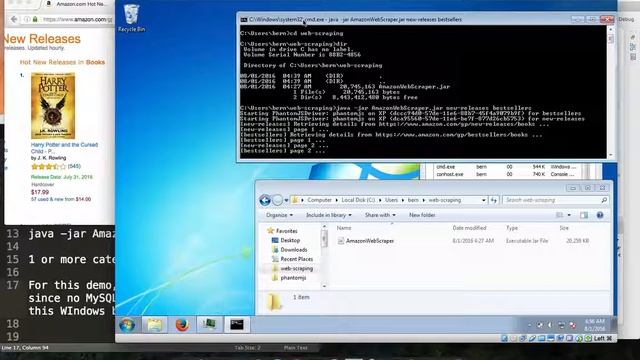
Task: Open Task Manager taskbar button
Action: coord(209,325)
